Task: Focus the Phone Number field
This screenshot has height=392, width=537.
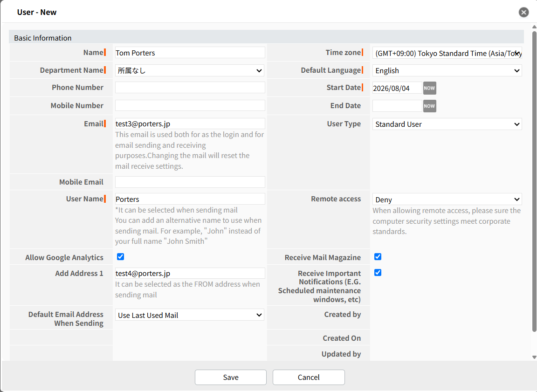Action: coord(190,87)
